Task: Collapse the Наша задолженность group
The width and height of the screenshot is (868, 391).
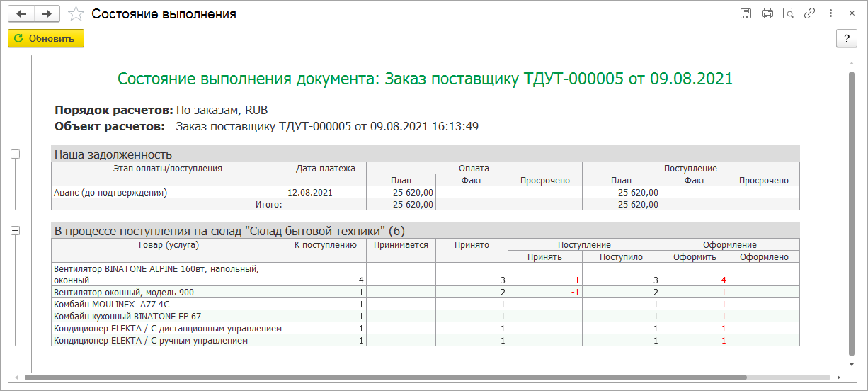Action: coord(16,153)
